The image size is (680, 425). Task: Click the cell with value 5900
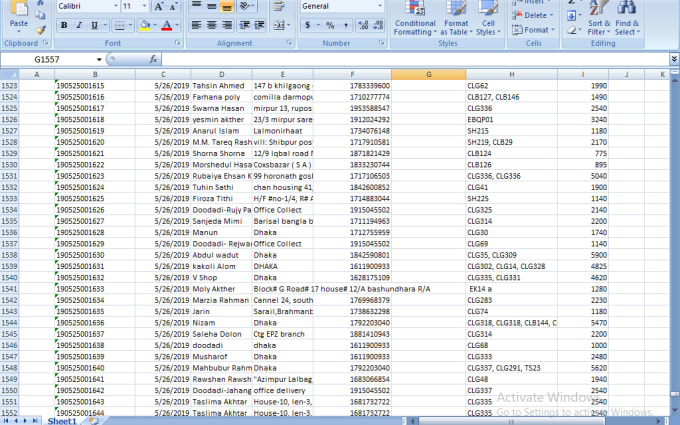point(583,255)
